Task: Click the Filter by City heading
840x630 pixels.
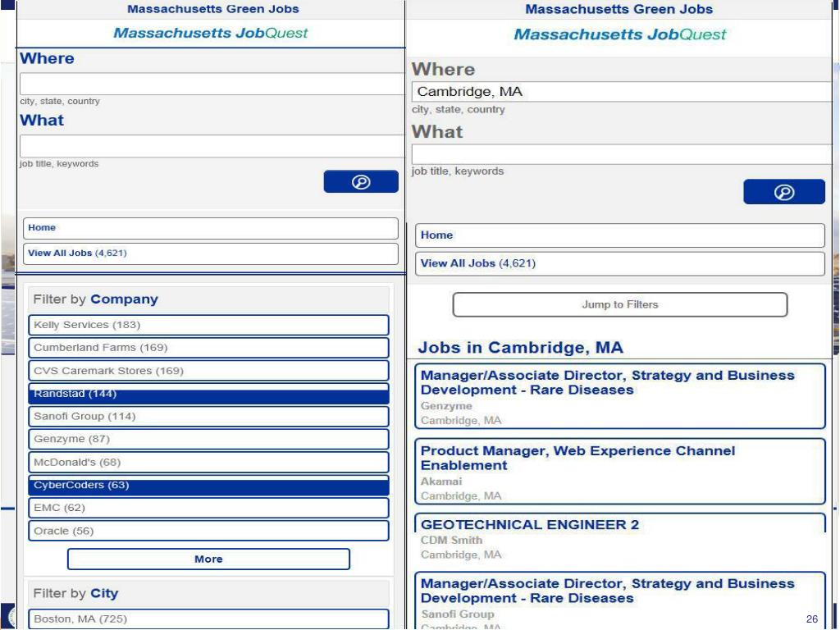Action: click(x=75, y=594)
